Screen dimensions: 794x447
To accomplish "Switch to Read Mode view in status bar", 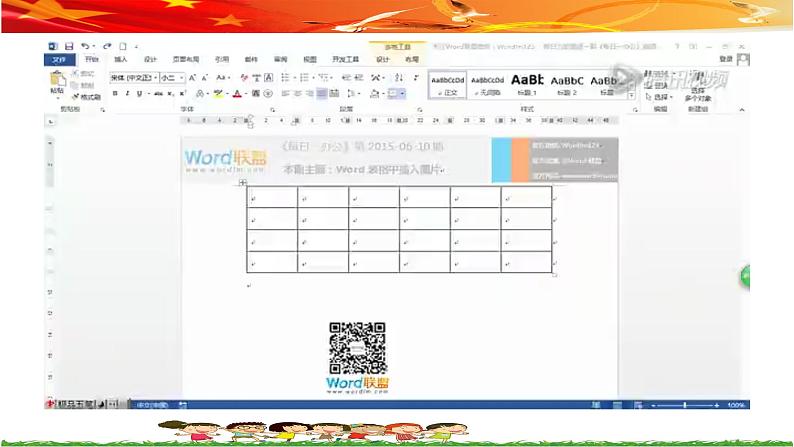I will tap(596, 405).
